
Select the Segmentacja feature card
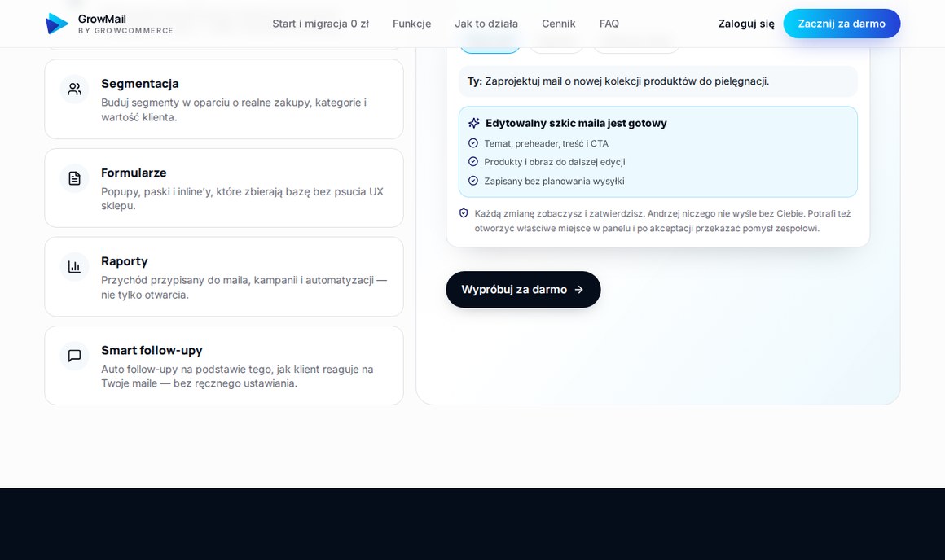tap(224, 99)
